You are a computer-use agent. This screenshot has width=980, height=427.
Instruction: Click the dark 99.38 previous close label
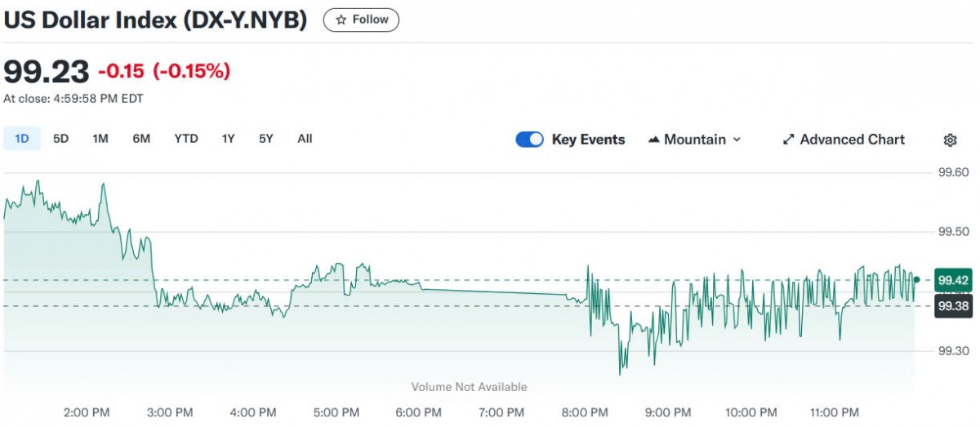(952, 306)
